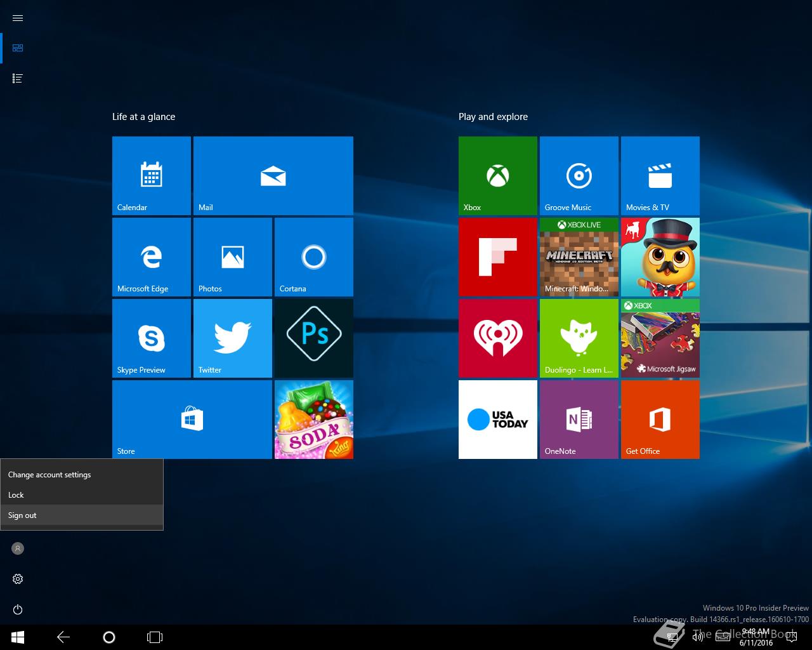Open the touch keyboard tray icon

pyautogui.click(x=723, y=637)
